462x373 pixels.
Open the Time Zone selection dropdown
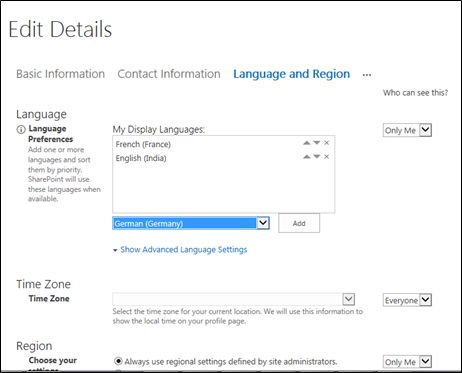tap(234, 299)
